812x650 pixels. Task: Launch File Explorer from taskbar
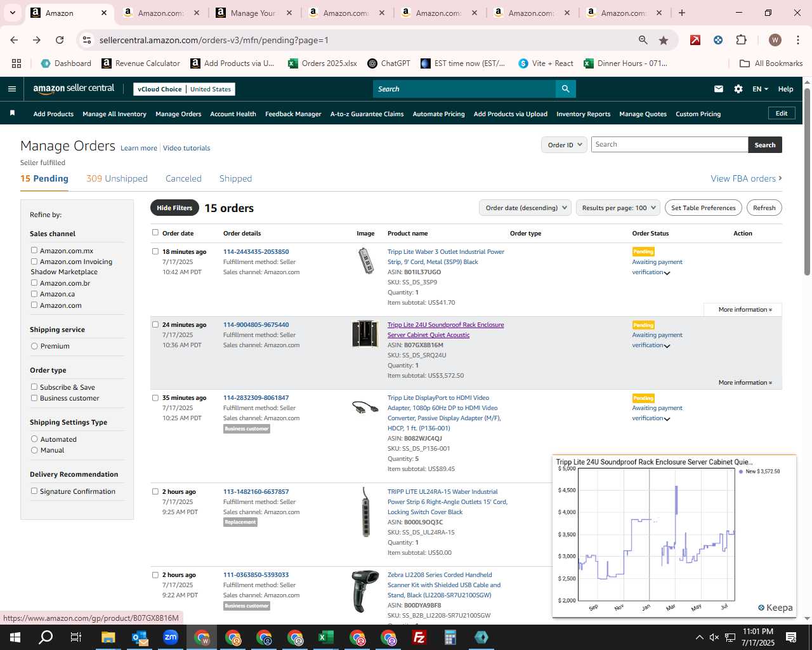click(x=108, y=637)
